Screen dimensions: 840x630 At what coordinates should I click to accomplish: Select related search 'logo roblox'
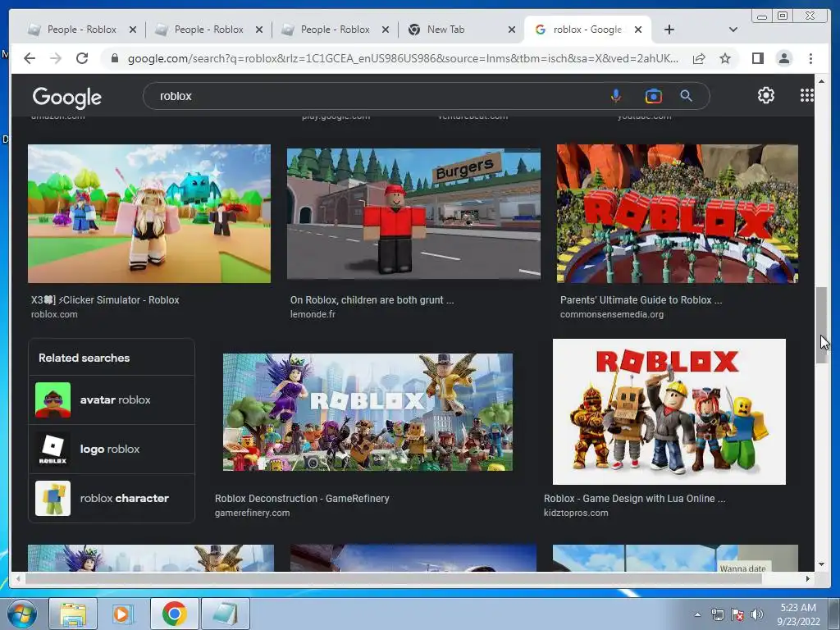(x=112, y=449)
